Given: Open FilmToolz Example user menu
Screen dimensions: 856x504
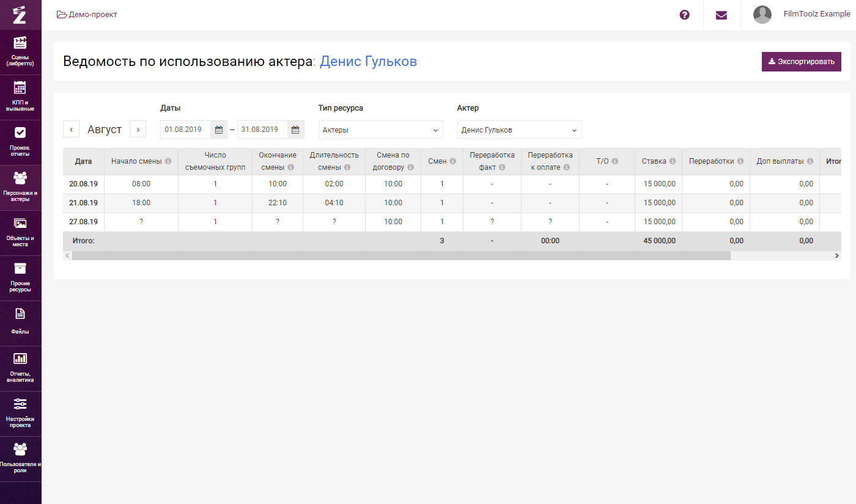Looking at the screenshot, I should pos(817,14).
